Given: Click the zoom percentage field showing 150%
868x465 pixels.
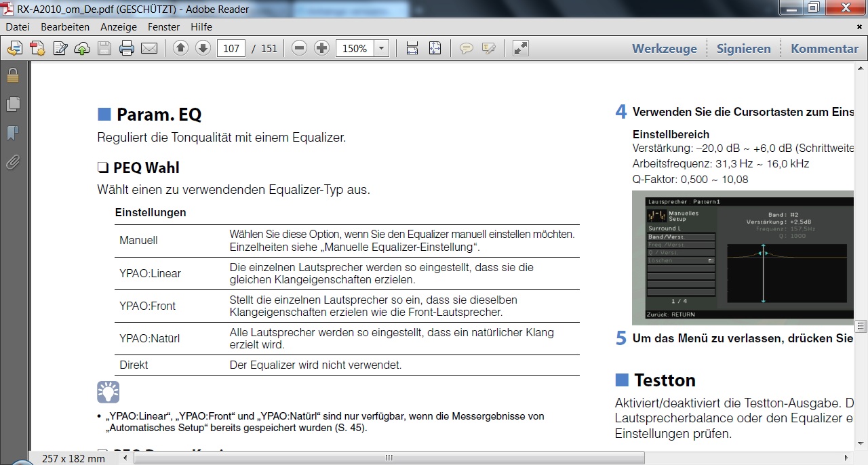Looking at the screenshot, I should click(355, 48).
